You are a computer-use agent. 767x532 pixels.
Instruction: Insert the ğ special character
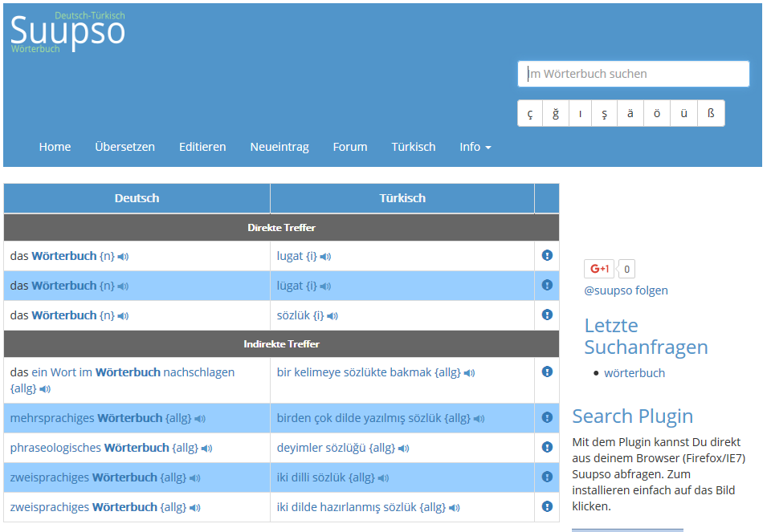click(x=556, y=114)
